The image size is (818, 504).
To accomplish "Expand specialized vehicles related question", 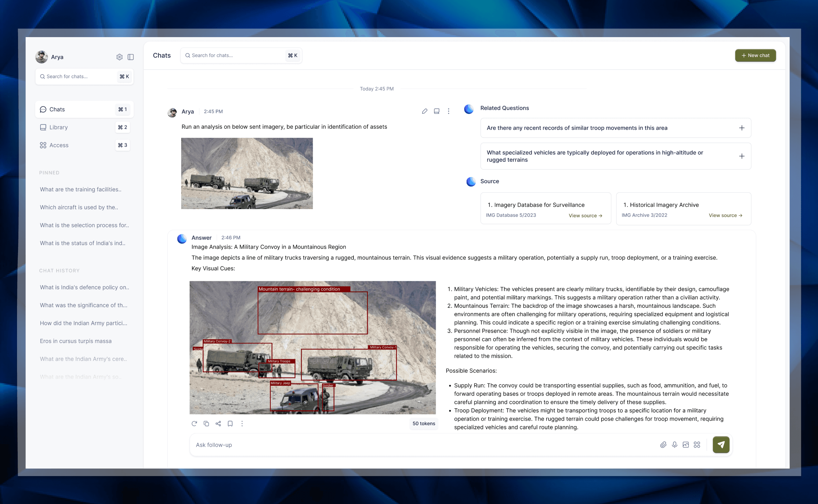I will (x=742, y=156).
